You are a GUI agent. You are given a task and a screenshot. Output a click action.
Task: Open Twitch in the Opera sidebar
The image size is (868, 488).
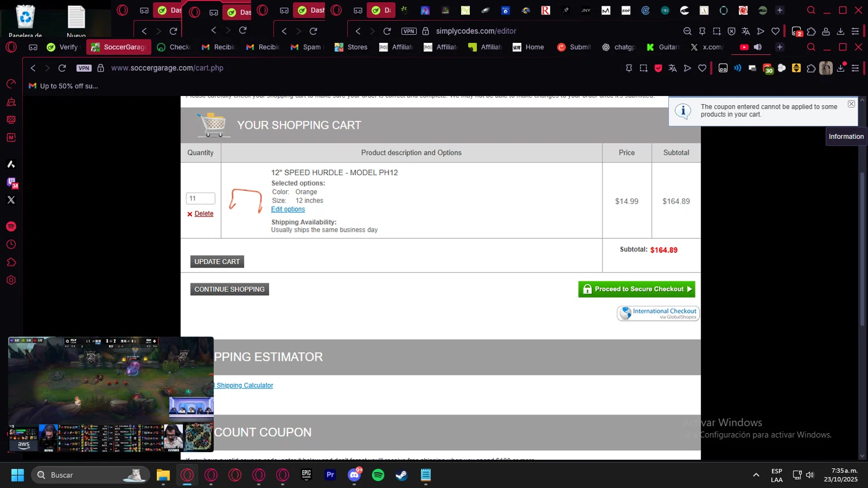point(11,182)
